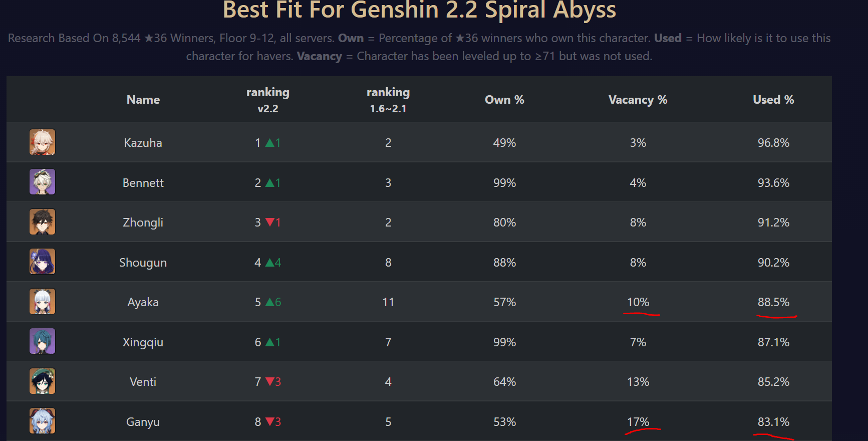Click the avatar in Bennett's row

pyautogui.click(x=42, y=182)
